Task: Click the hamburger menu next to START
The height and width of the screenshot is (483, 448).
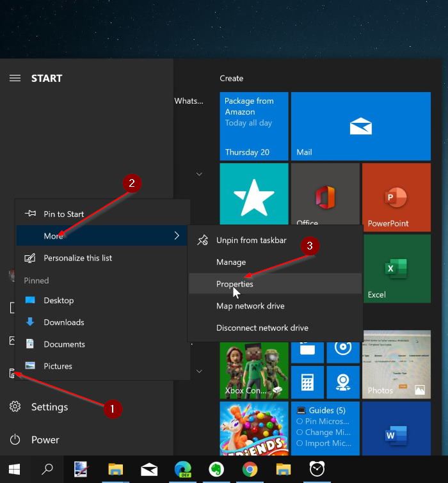Action: coord(15,78)
